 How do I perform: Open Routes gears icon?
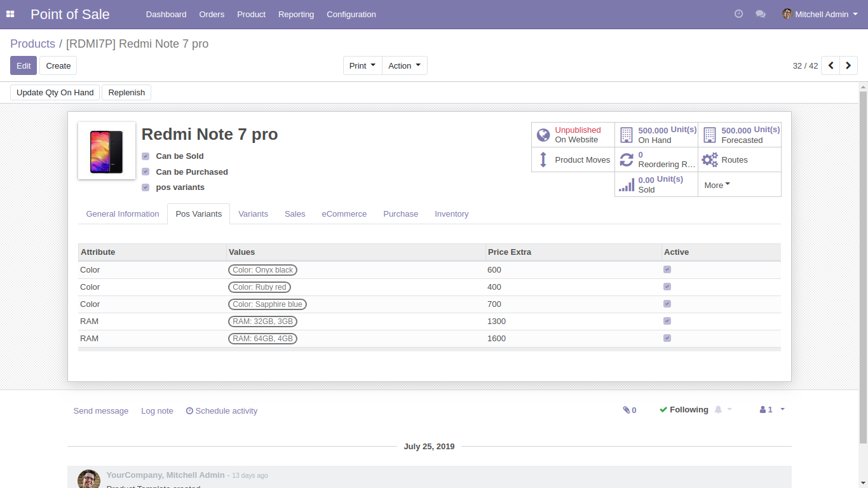coord(710,159)
